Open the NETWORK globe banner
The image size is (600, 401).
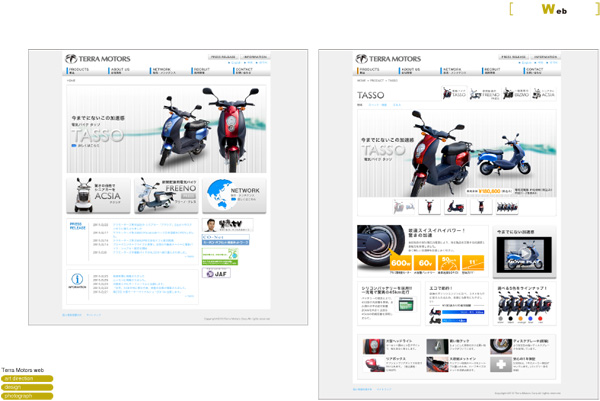click(x=234, y=195)
